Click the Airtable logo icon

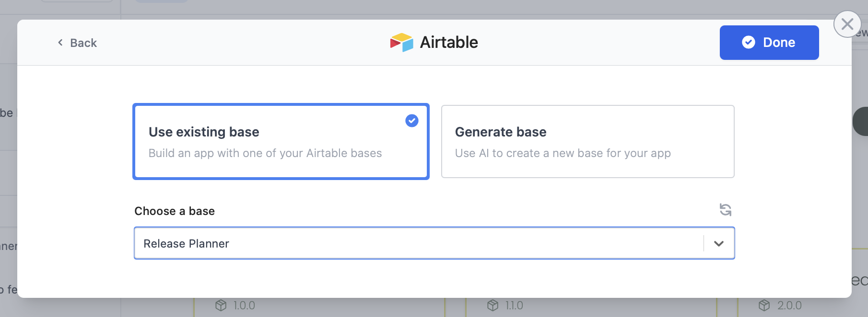point(401,43)
